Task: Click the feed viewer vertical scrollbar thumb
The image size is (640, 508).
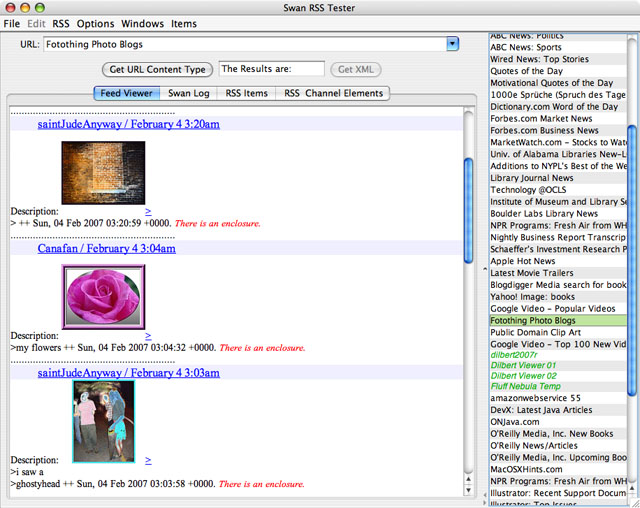Action: coord(469,200)
